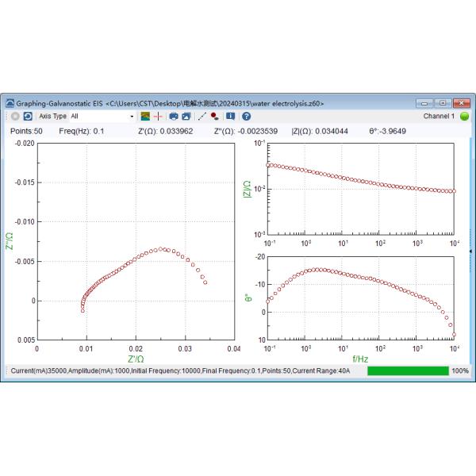
Task: Click the save picture icon
Action: (x=186, y=117)
